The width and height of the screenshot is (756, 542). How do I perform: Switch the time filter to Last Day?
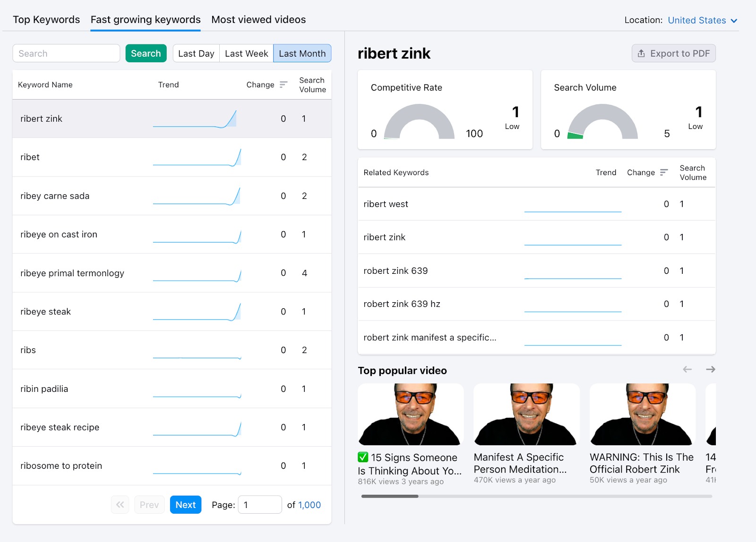(x=196, y=53)
